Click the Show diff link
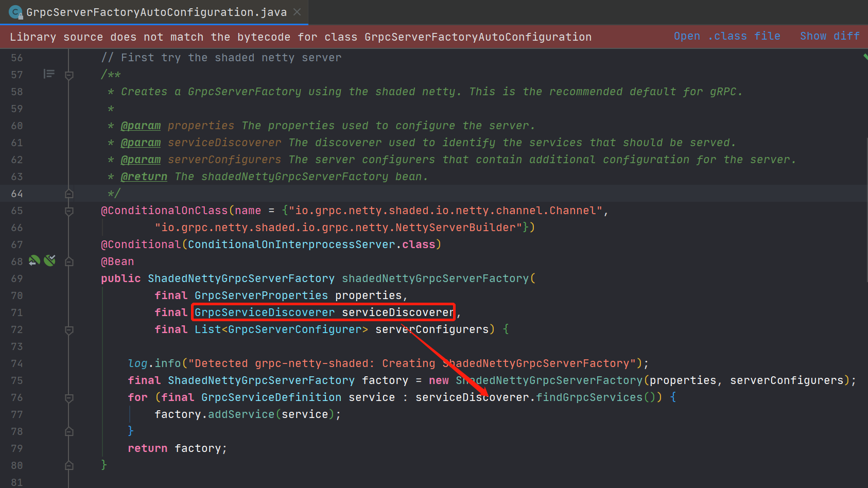This screenshot has width=868, height=488. click(829, 36)
